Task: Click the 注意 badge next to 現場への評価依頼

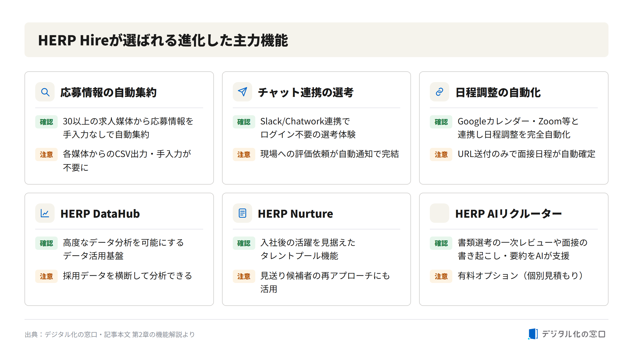Action: (244, 154)
